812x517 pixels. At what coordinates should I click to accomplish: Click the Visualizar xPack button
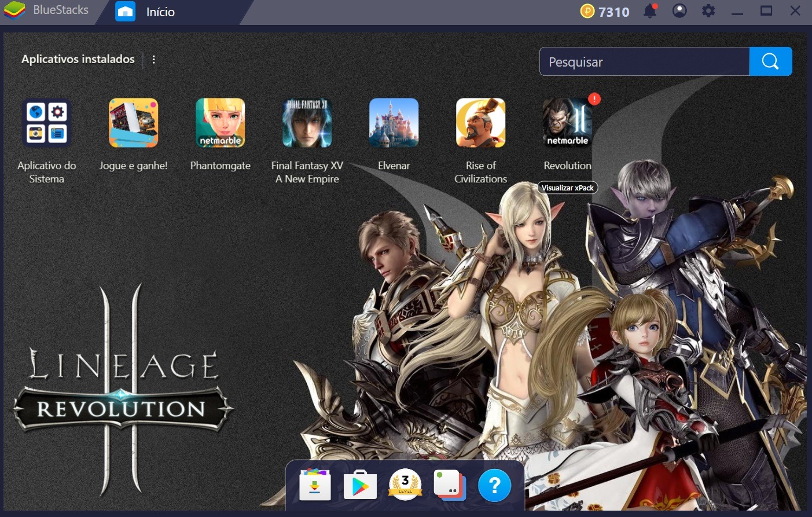click(568, 188)
